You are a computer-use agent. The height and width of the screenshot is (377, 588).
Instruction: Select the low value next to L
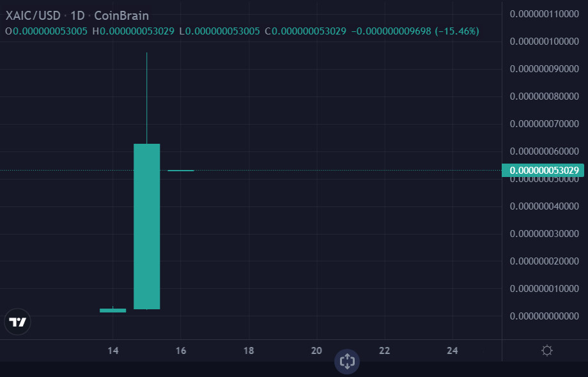pyautogui.click(x=222, y=31)
